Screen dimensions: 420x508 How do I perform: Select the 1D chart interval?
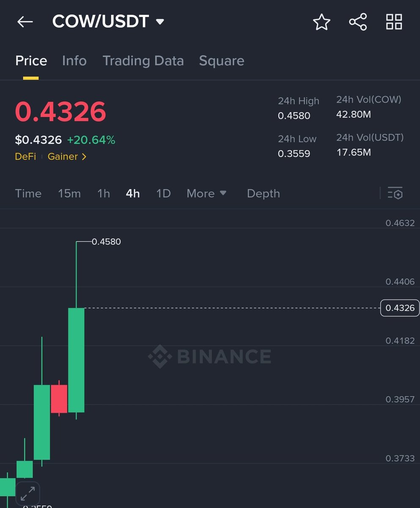click(x=163, y=193)
